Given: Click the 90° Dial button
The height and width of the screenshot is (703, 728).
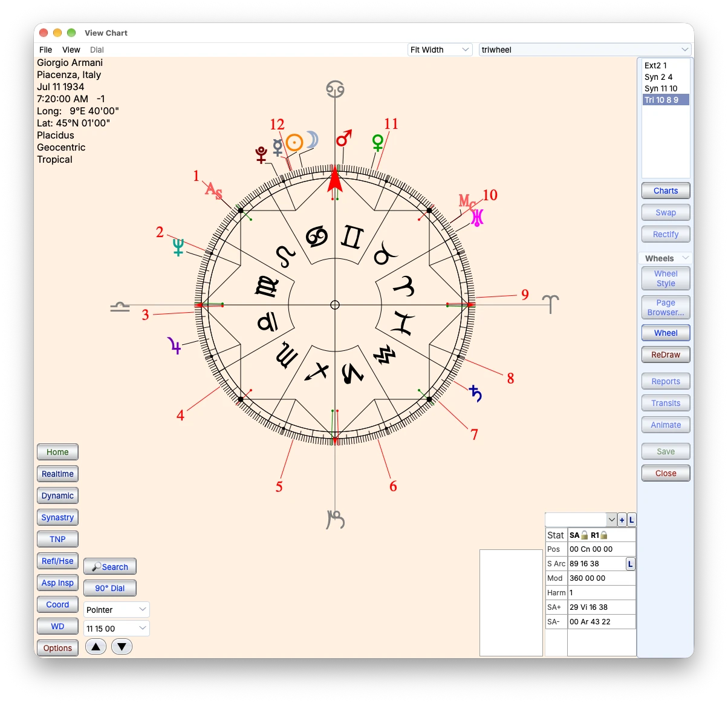Looking at the screenshot, I should pos(110,588).
